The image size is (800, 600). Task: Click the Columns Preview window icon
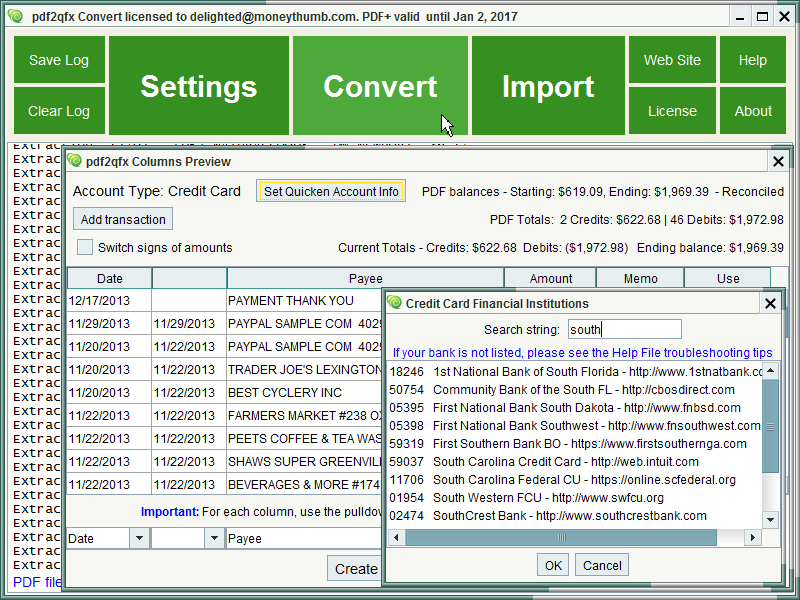[74, 161]
